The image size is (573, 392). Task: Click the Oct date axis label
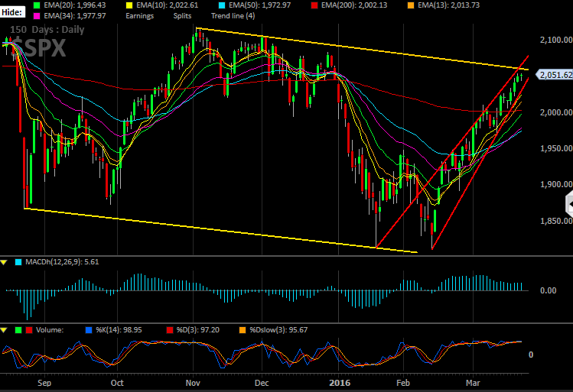coord(117,383)
